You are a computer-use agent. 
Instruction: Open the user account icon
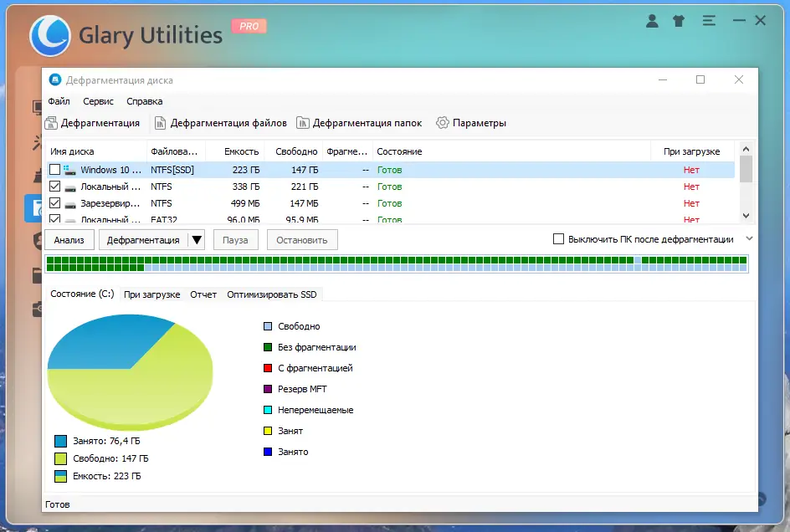tap(652, 21)
